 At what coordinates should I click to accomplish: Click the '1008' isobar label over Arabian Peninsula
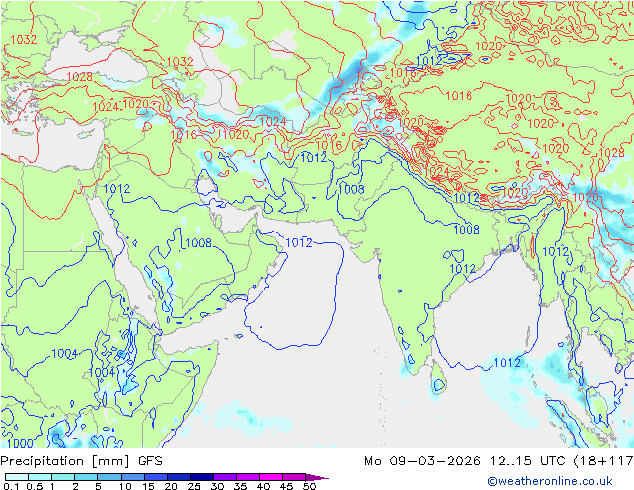(x=199, y=243)
